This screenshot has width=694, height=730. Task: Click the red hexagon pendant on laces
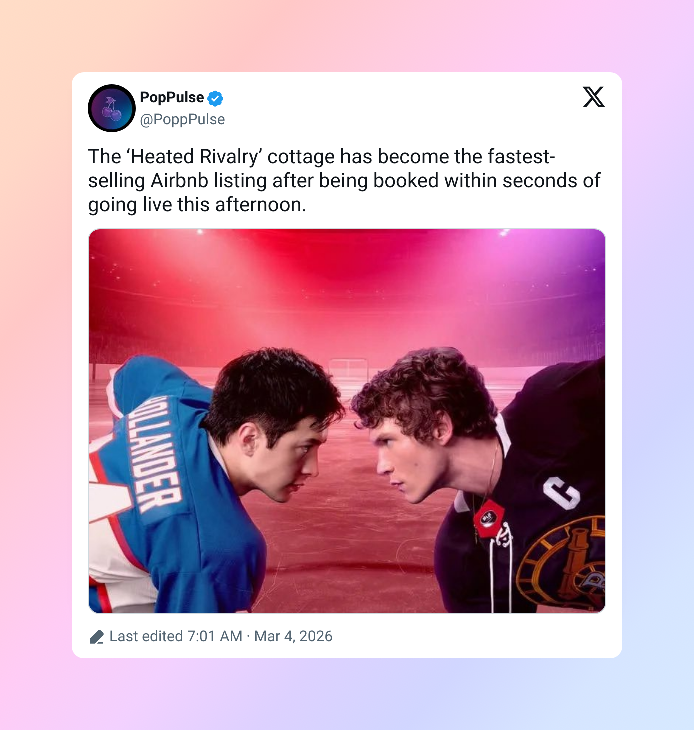tap(488, 519)
